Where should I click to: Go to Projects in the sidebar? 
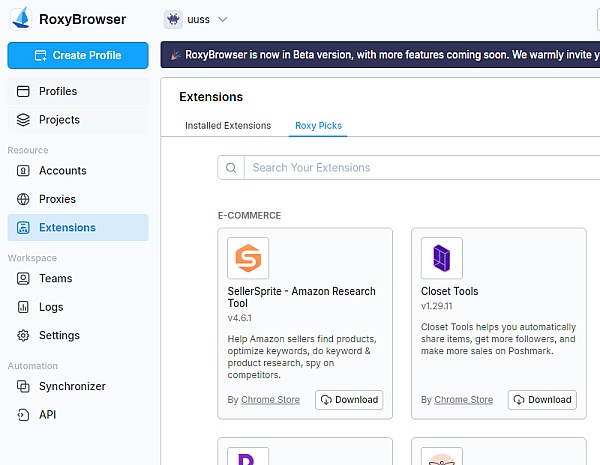tap(59, 120)
